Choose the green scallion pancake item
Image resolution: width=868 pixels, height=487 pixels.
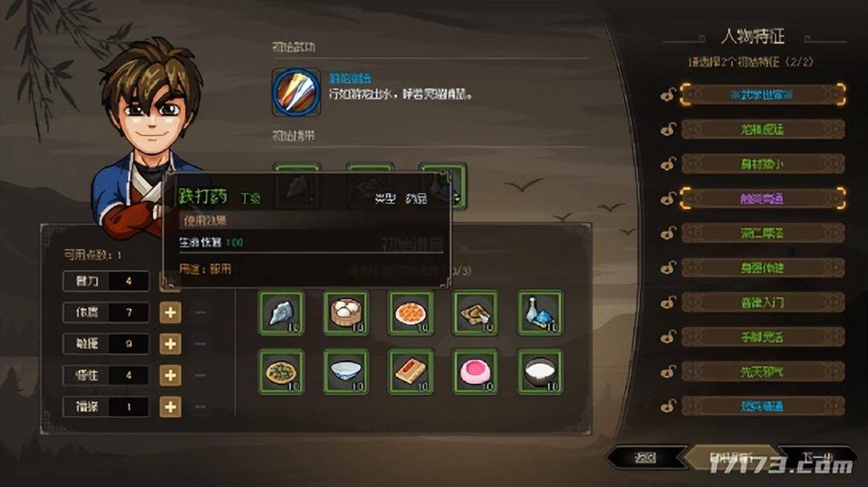coord(281,372)
